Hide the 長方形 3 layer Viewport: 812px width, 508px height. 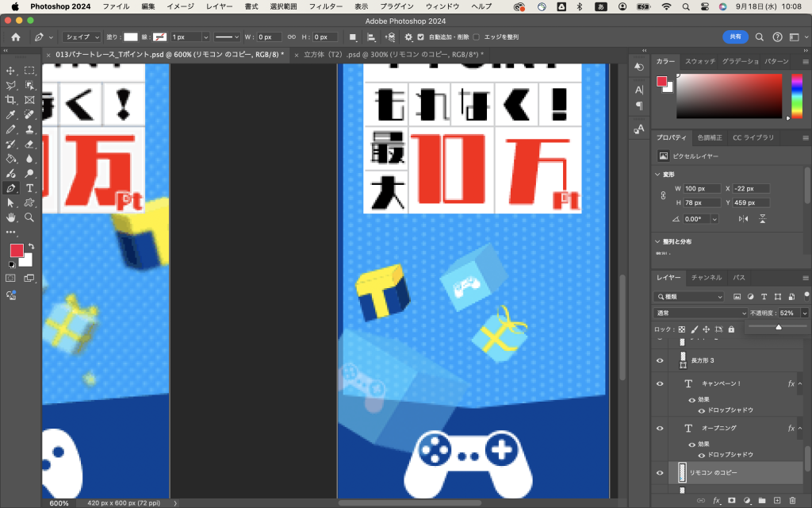659,360
